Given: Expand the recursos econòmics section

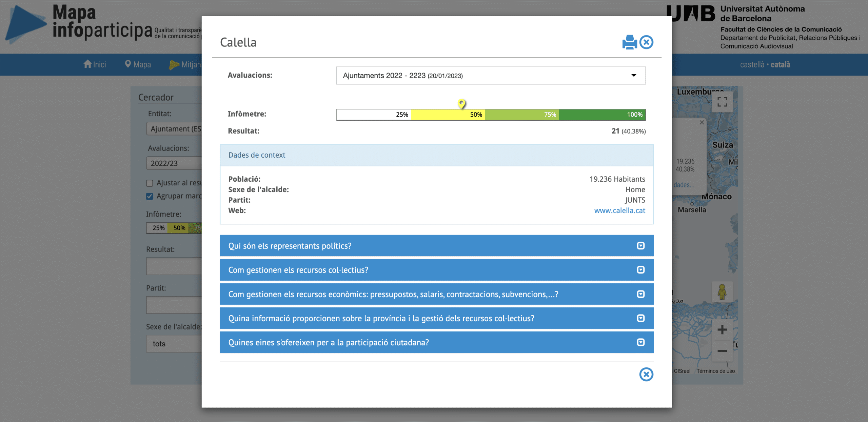Looking at the screenshot, I should pyautogui.click(x=437, y=294).
